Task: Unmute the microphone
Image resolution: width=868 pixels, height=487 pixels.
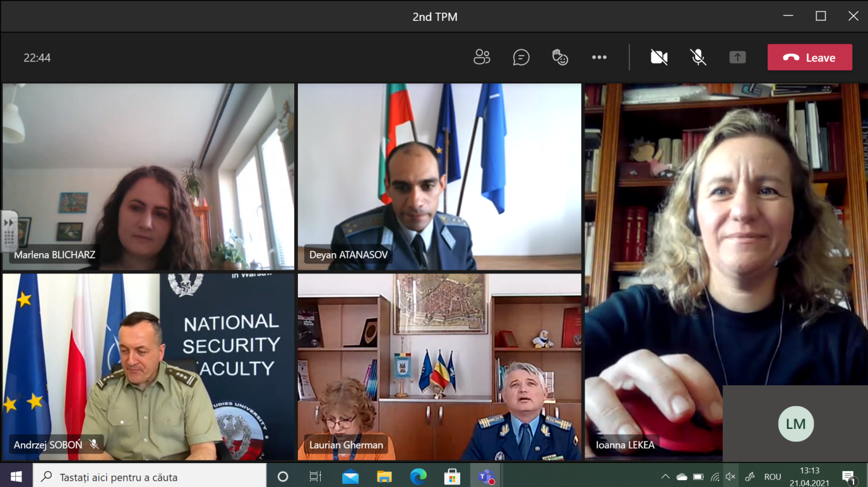Action: 698,57
